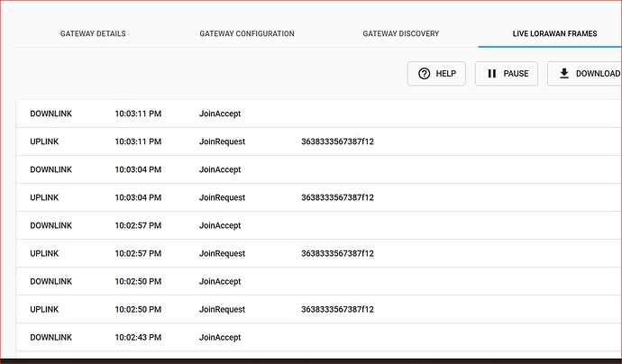This screenshot has width=622, height=364.
Task: Switch to the Gateway Details tab
Action: coord(93,34)
